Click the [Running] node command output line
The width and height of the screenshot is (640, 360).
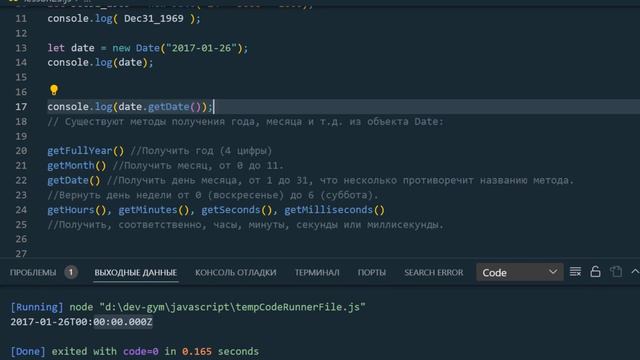[188, 307]
